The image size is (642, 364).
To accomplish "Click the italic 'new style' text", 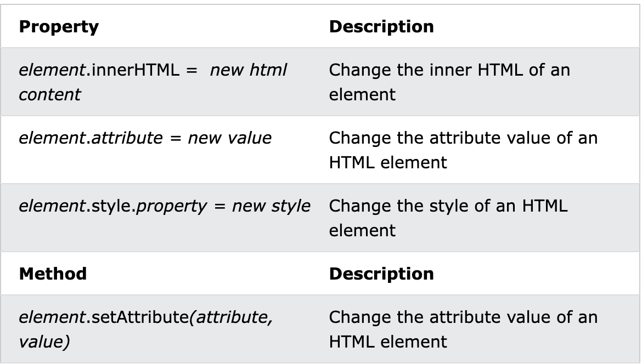I will (271, 206).
